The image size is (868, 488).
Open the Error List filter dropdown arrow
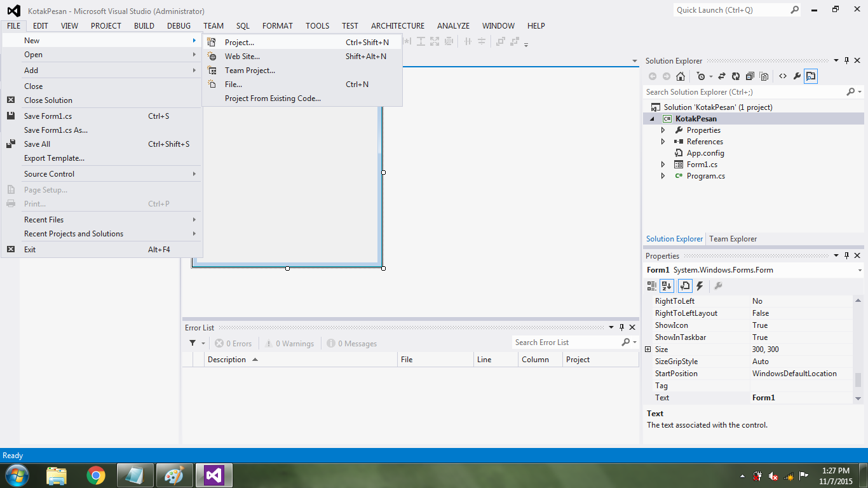pos(203,343)
